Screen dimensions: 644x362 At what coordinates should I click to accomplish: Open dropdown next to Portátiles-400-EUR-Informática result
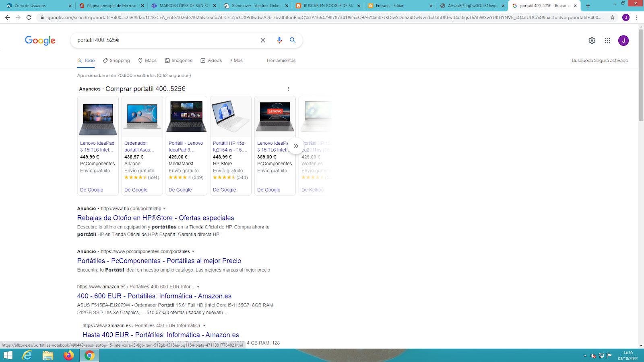pos(204,326)
